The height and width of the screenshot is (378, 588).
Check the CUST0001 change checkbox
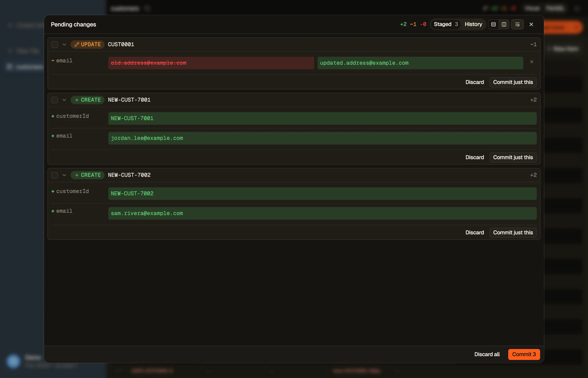(x=54, y=45)
